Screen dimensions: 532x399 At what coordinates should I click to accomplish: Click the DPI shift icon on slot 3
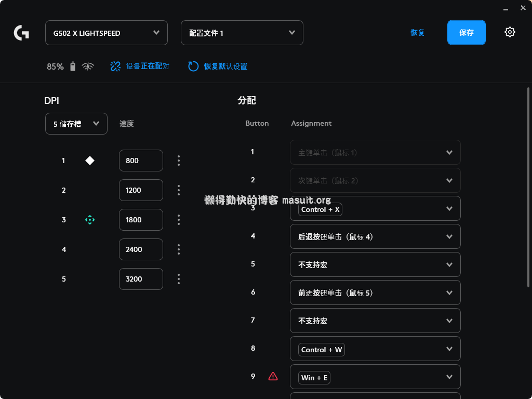(x=90, y=220)
